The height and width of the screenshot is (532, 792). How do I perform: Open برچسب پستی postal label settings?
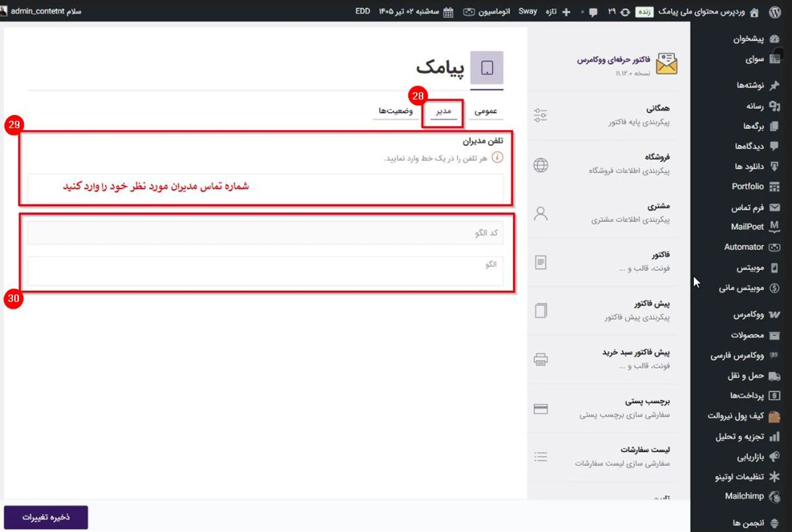[603, 408]
